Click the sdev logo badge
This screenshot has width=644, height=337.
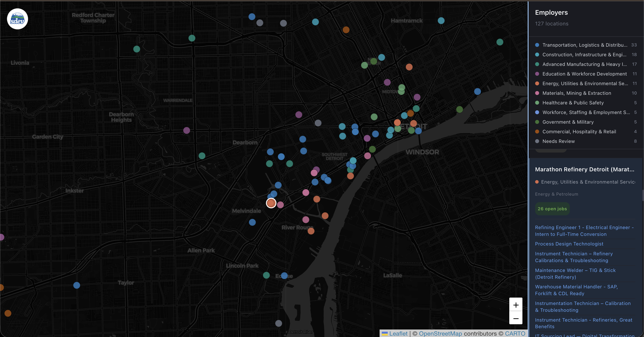[18, 19]
